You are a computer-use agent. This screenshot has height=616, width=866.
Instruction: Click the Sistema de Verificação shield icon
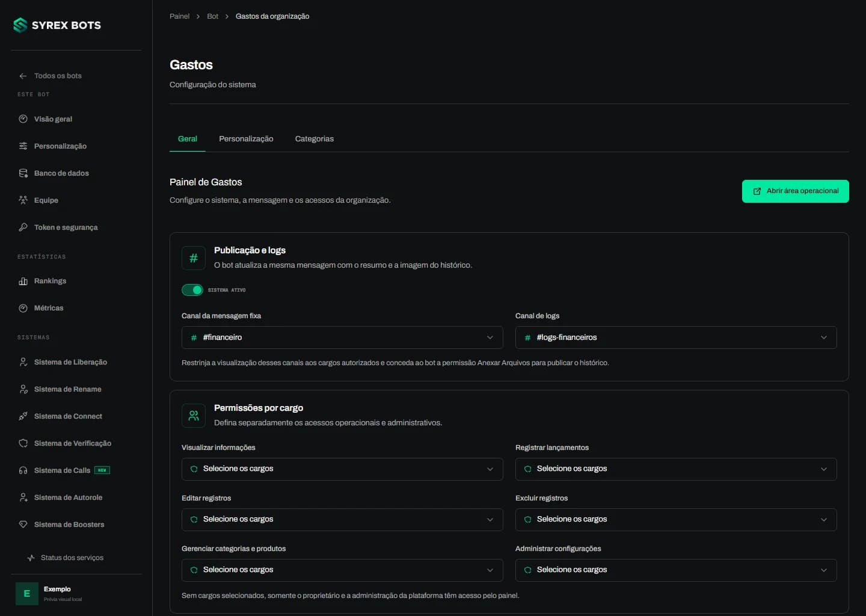coord(23,443)
